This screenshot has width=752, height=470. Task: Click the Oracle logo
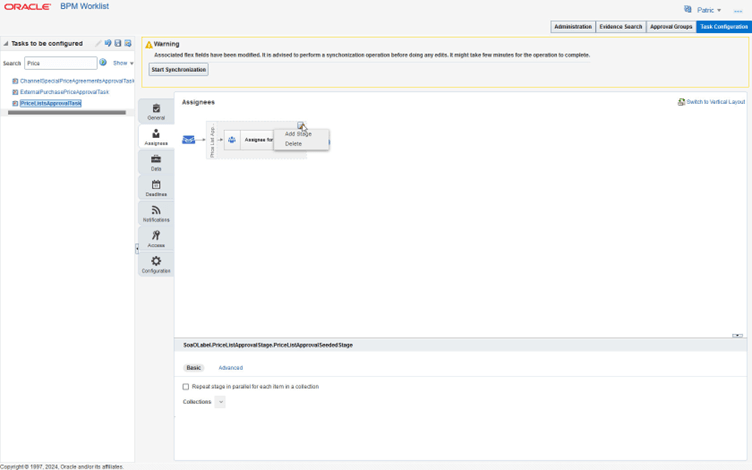click(27, 7)
